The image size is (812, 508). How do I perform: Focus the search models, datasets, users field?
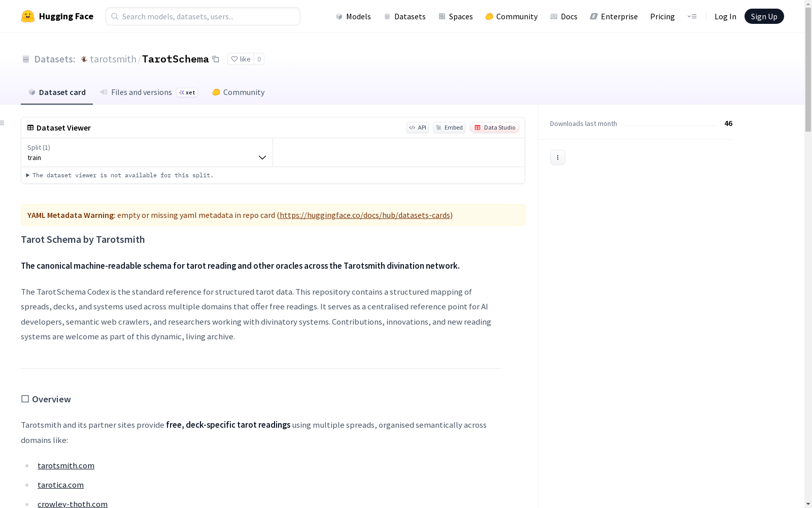click(203, 16)
